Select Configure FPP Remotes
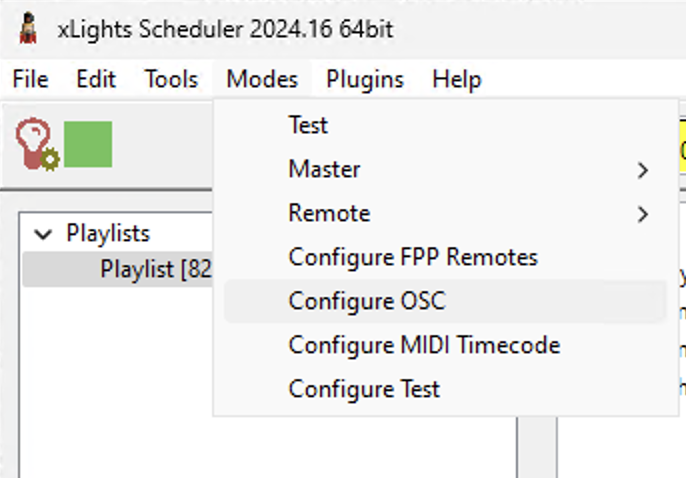The width and height of the screenshot is (686, 478). pos(413,258)
